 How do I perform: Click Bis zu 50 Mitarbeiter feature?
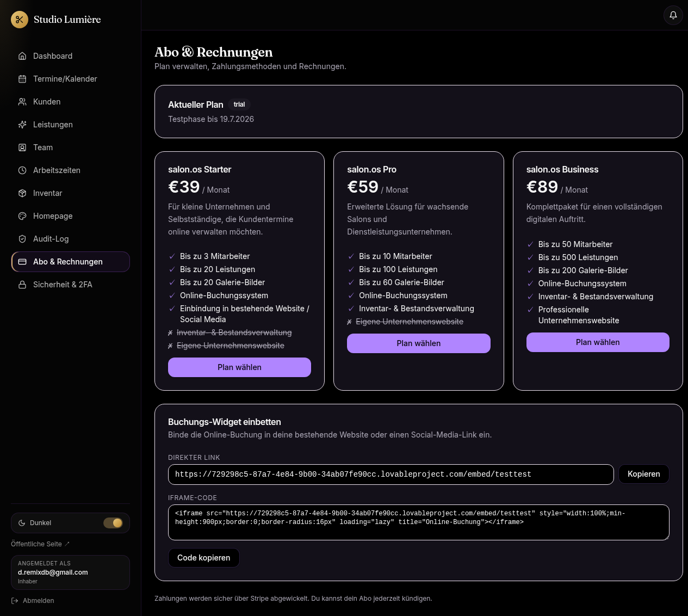575,244
